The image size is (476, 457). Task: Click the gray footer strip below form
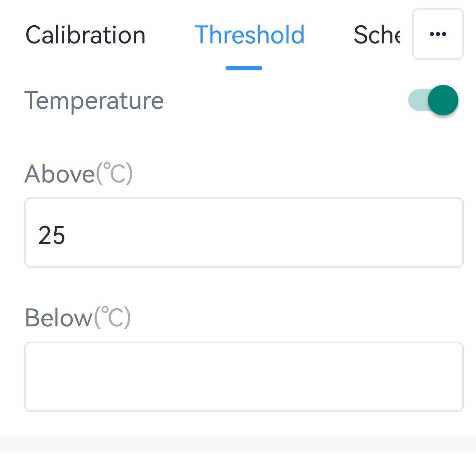(x=238, y=446)
